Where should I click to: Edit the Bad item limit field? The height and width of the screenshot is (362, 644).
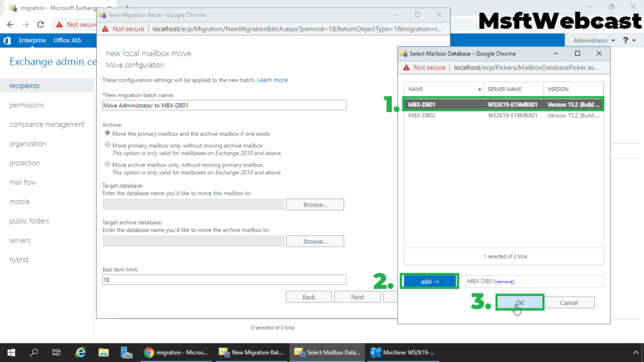pyautogui.click(x=225, y=280)
